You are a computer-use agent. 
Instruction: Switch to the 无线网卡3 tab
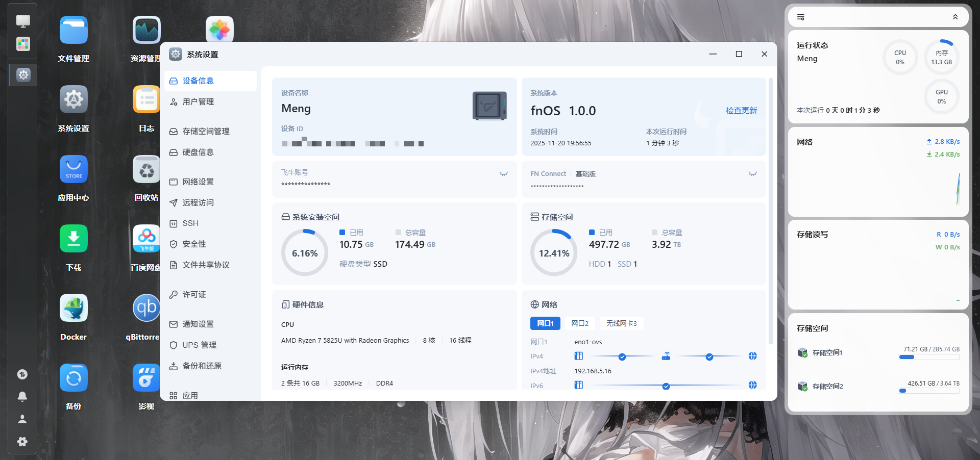pyautogui.click(x=621, y=323)
